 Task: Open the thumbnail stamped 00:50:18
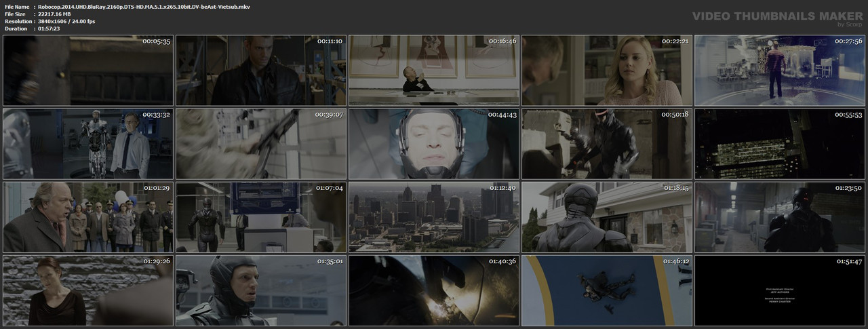pos(607,144)
